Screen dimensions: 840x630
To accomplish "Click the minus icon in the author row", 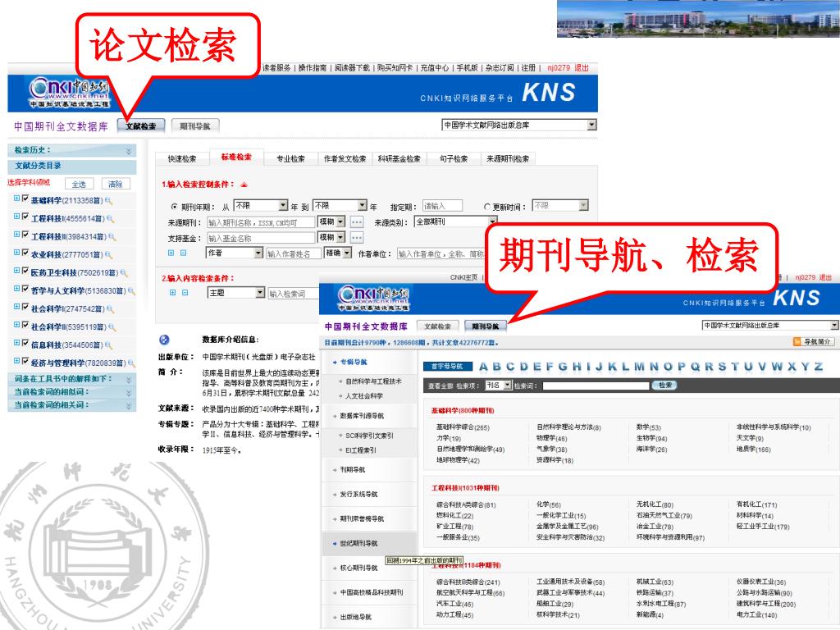I will (183, 253).
